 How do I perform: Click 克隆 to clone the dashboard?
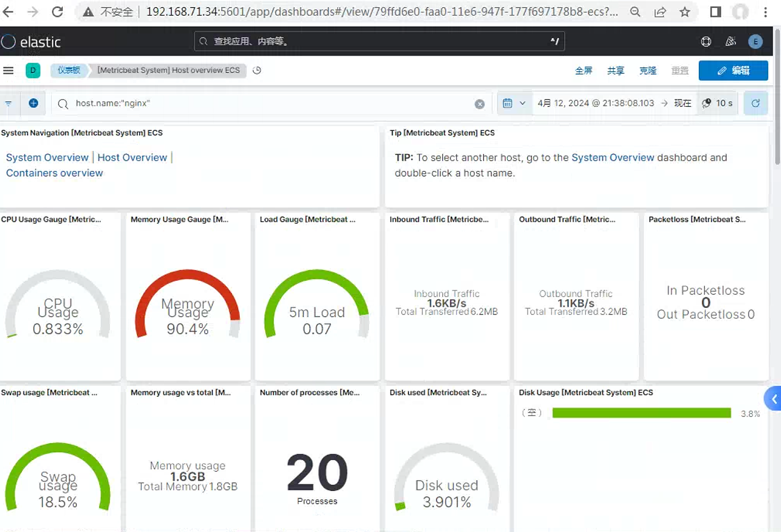click(x=648, y=71)
